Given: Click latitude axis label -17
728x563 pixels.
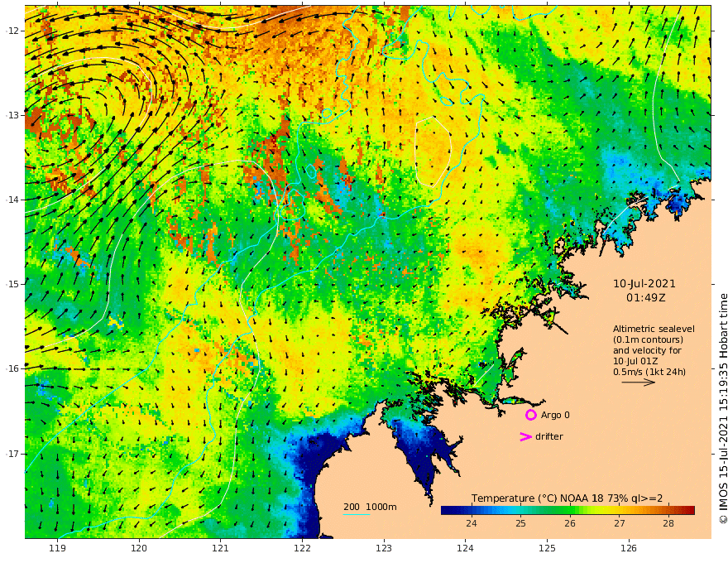Looking at the screenshot, I should pyautogui.click(x=12, y=454).
